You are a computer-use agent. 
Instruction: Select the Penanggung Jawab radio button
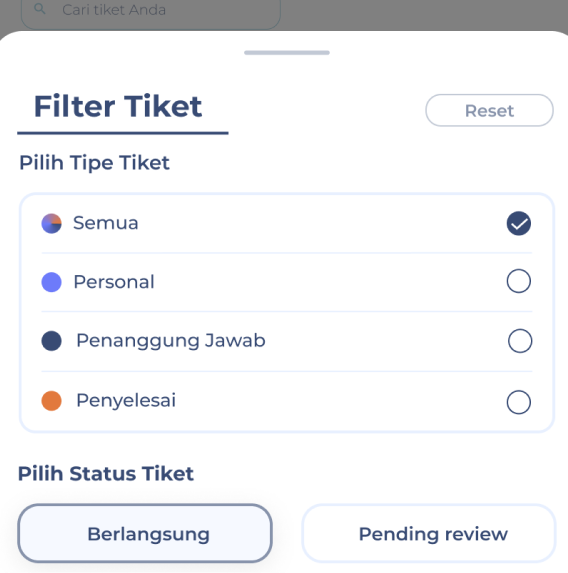[x=520, y=341]
